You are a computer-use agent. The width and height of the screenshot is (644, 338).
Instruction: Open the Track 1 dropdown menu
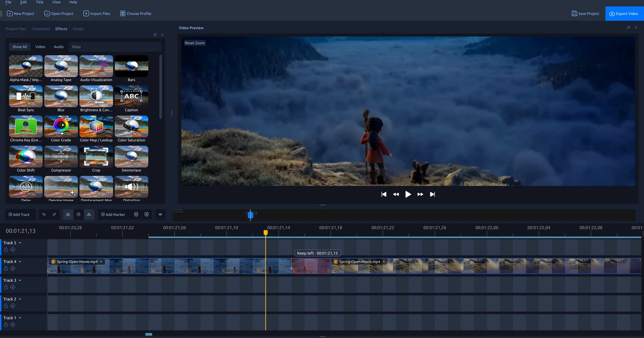pyautogui.click(x=20, y=318)
